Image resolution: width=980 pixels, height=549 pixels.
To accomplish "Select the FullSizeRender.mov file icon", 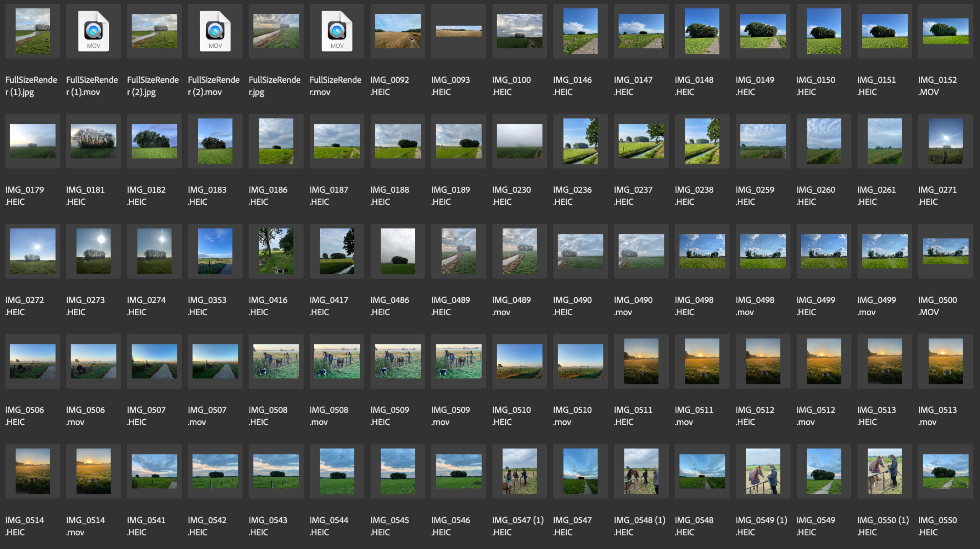I will pos(337,31).
